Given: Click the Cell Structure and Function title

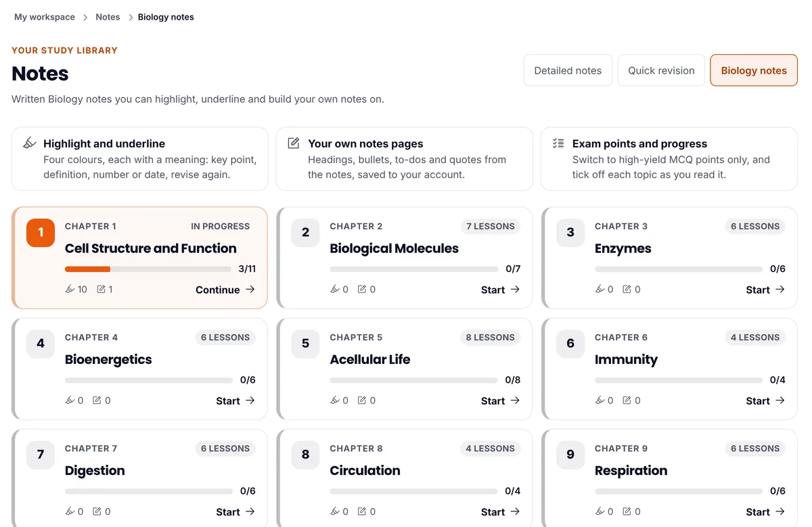Looking at the screenshot, I should (x=151, y=248).
